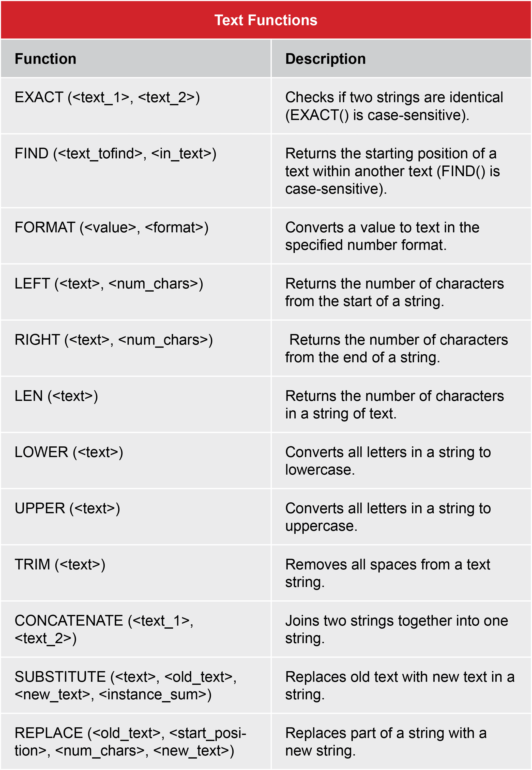Select the RIGHT function syntax cell
Viewport: 532px width, 770px height.
(114, 340)
